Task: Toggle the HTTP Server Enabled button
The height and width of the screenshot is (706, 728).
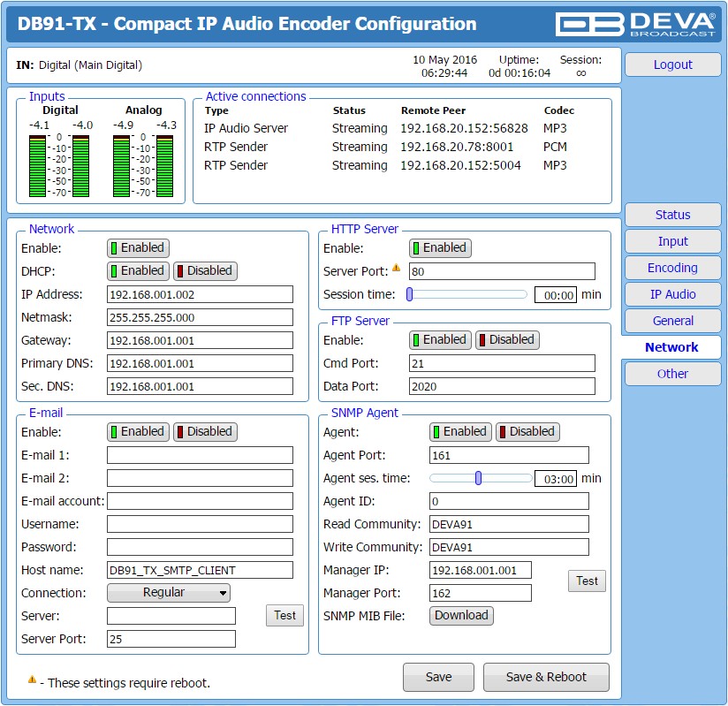Action: tap(440, 247)
